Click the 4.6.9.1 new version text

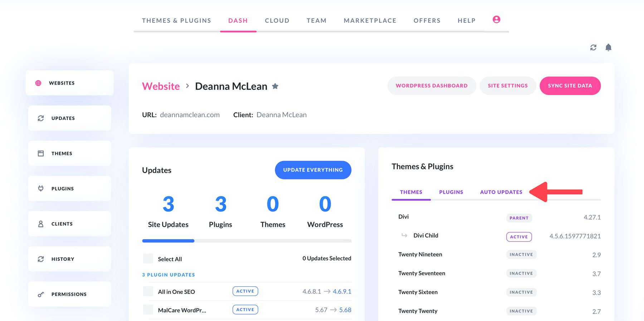click(x=342, y=291)
